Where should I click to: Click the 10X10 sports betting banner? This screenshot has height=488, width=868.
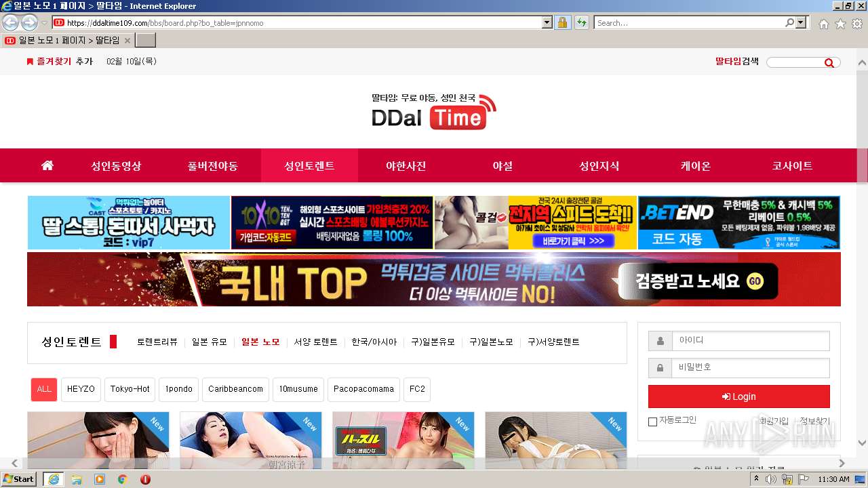click(332, 223)
